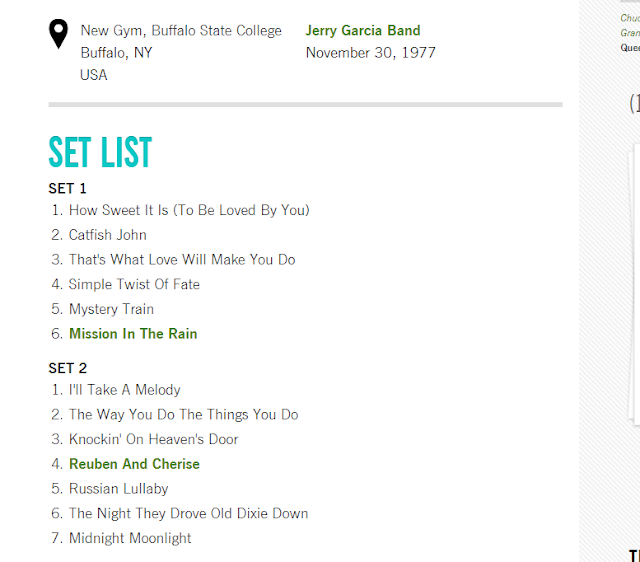The height and width of the screenshot is (562, 640).
Task: Click the Buffalo, NY location text
Action: (116, 52)
